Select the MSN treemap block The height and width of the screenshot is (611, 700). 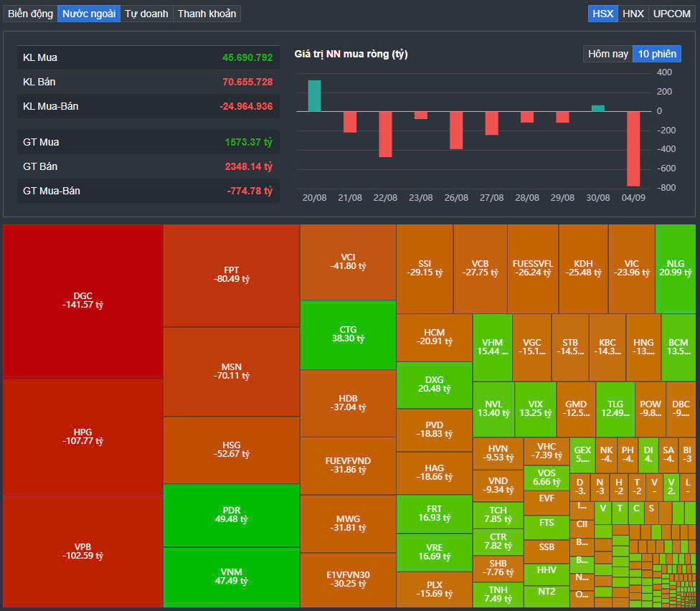click(231, 371)
